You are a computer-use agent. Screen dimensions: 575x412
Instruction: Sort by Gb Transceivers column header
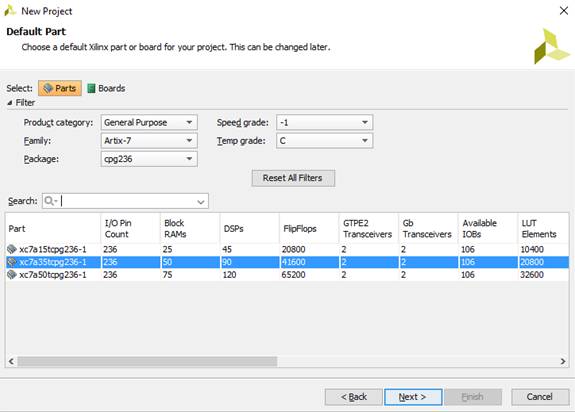[x=428, y=228]
